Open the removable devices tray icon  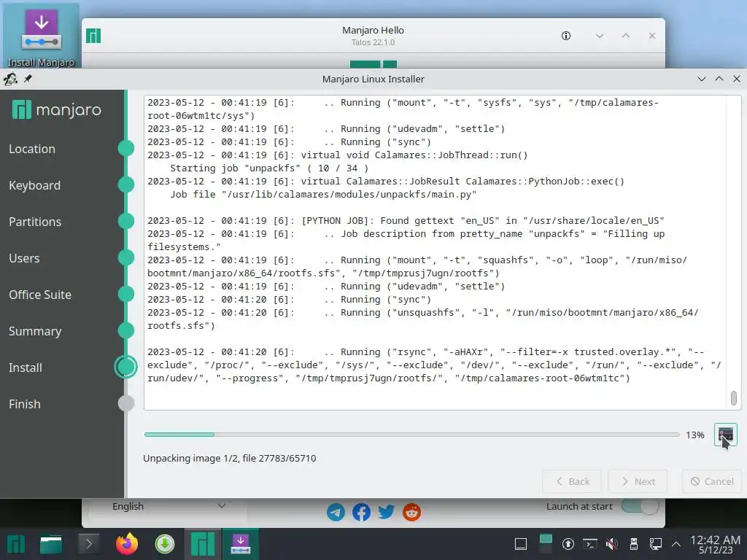pos(634,544)
